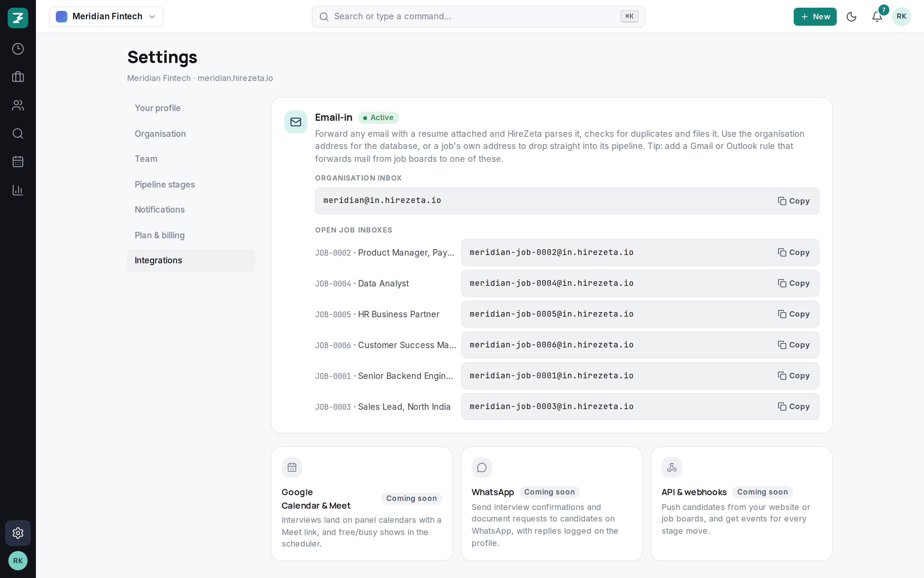This screenshot has width=924, height=578.
Task: Copy the JOB-0005 HR Business Partner address
Action: point(793,314)
